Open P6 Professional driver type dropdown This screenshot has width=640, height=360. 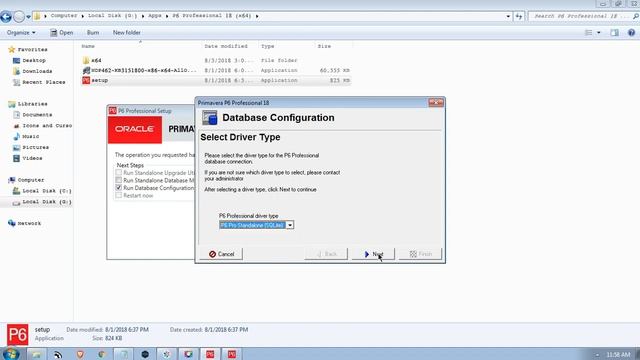tap(290, 225)
